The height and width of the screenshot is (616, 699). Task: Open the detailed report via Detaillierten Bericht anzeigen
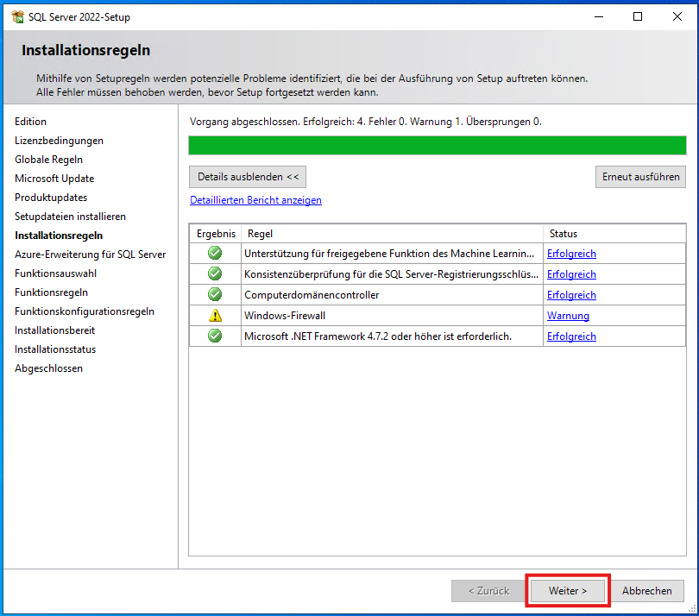click(x=255, y=199)
